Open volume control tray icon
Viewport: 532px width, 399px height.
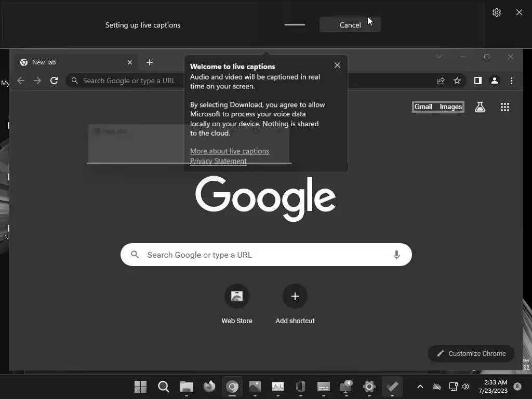coord(465,387)
